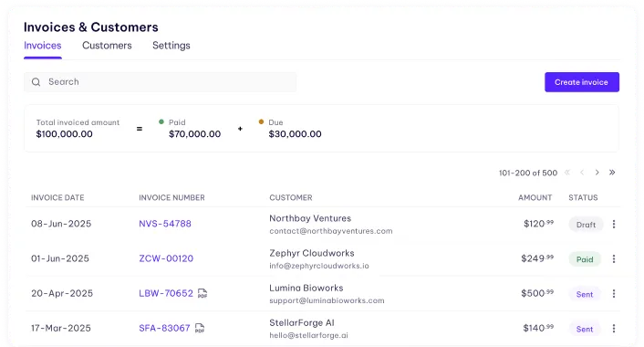
Task: Open the Settings tab
Action: 171,46
